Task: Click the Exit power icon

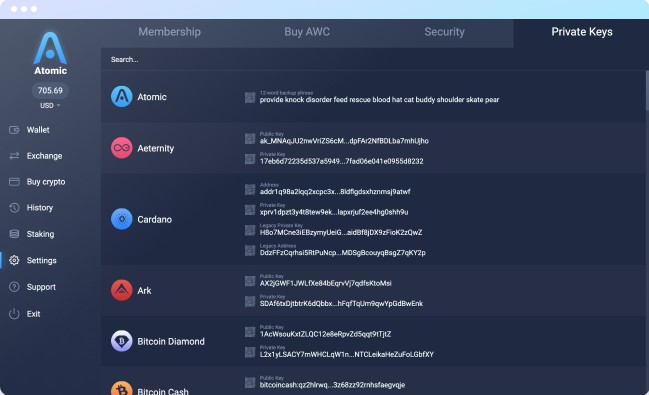Action: click(x=14, y=314)
